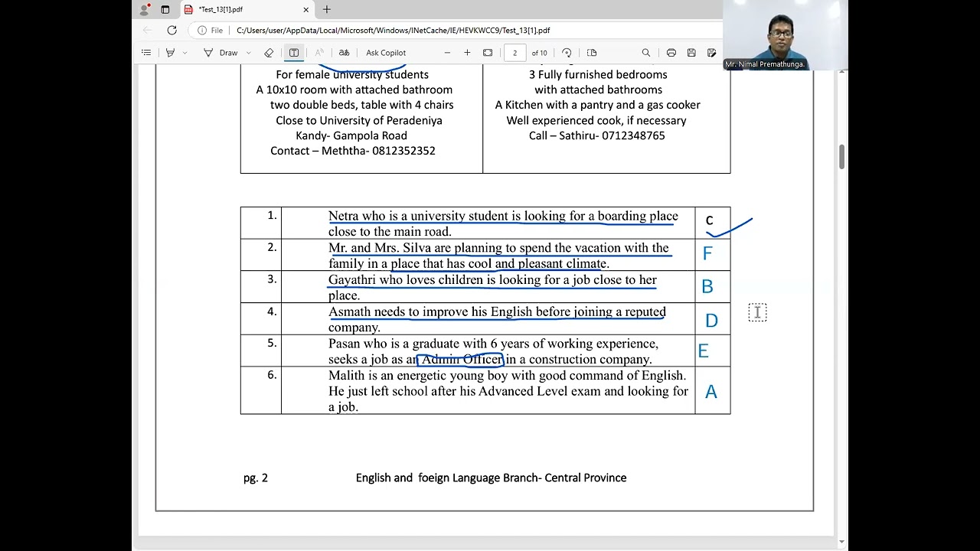This screenshot has width=980, height=551.
Task: Close the Test_13[1].pdf tab
Action: click(x=305, y=10)
